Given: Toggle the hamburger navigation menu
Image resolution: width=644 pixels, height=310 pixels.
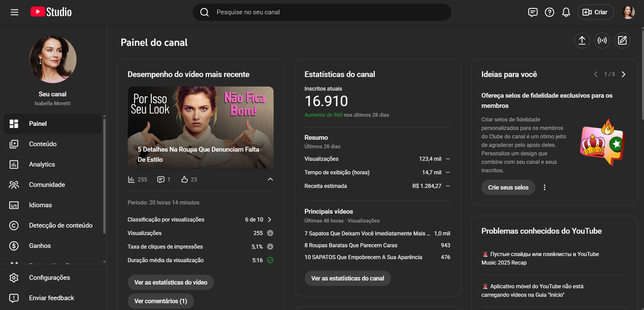Looking at the screenshot, I should tap(14, 12).
